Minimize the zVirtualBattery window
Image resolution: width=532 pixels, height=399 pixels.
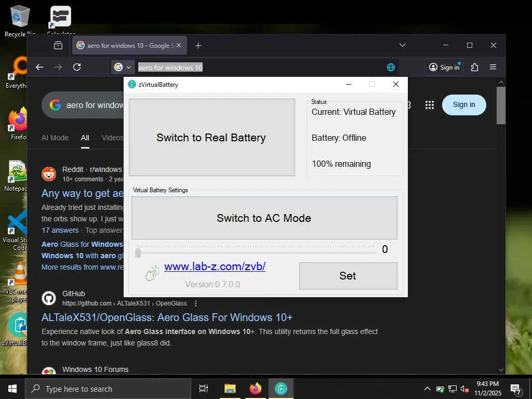[349, 84]
